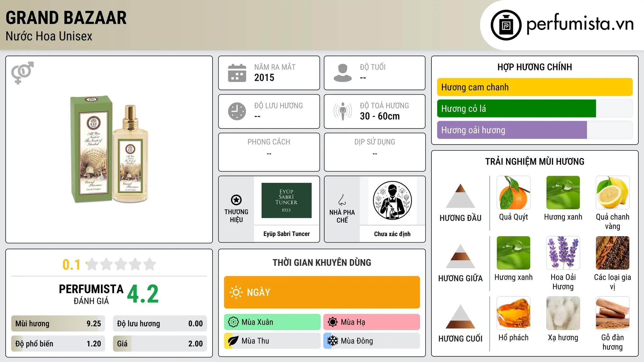Viewport: 644px width, 362px height.
Task: Click the perfumista.vn bottle logo icon
Action: (x=506, y=25)
